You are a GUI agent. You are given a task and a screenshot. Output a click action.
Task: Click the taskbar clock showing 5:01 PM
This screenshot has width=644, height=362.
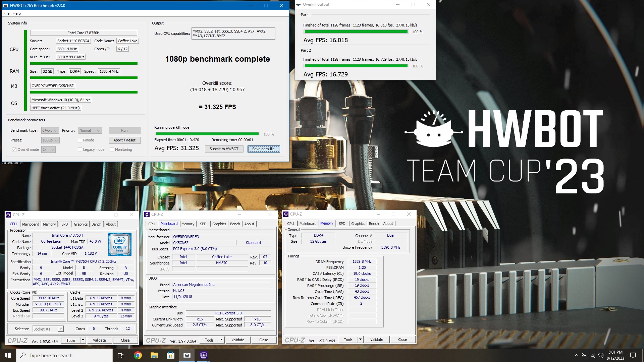point(615,355)
